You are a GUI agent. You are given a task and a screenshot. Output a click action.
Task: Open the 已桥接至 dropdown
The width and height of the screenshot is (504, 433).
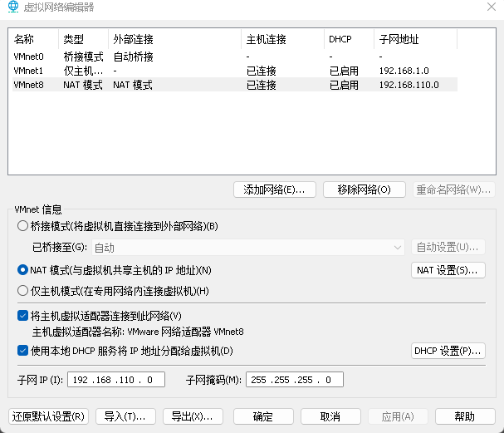[x=247, y=248]
